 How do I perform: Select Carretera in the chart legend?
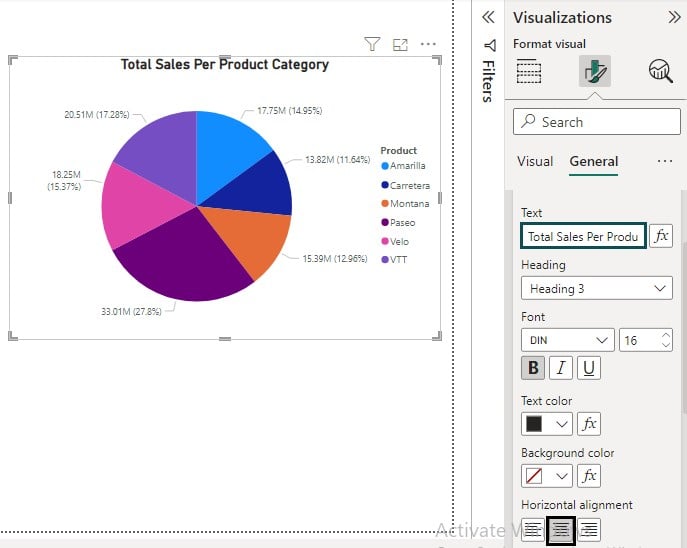pos(406,185)
